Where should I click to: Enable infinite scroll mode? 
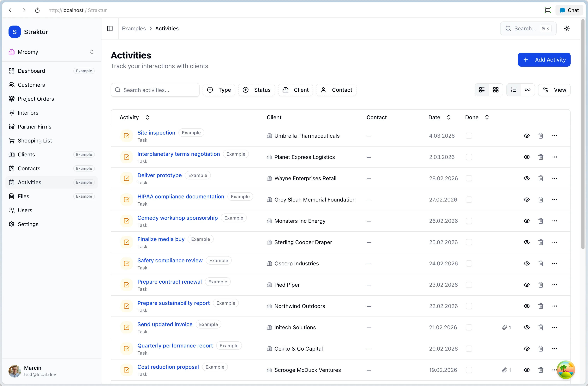click(x=528, y=90)
